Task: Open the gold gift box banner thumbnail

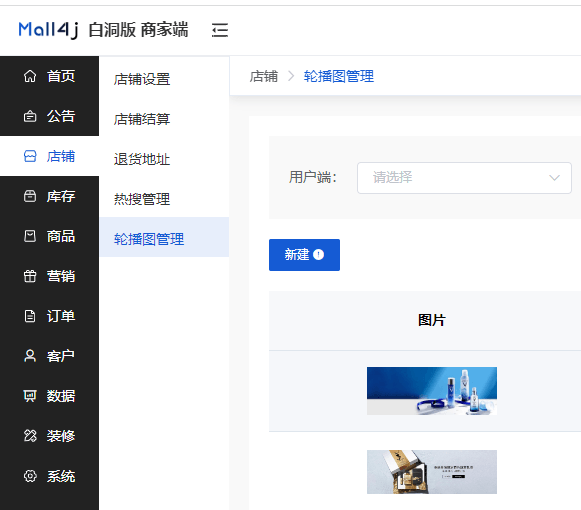Action: pyautogui.click(x=432, y=472)
